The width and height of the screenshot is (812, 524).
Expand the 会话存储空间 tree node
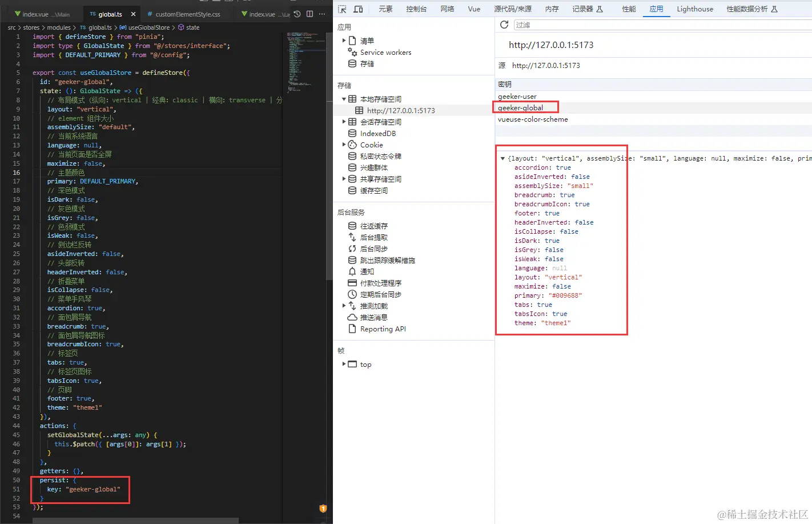coord(344,122)
